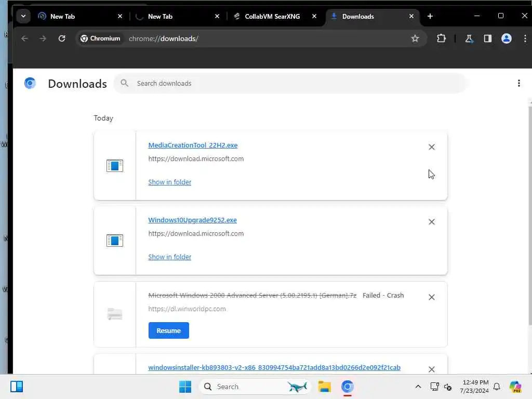
Task: Open the Windows Start menu
Action: click(185, 387)
